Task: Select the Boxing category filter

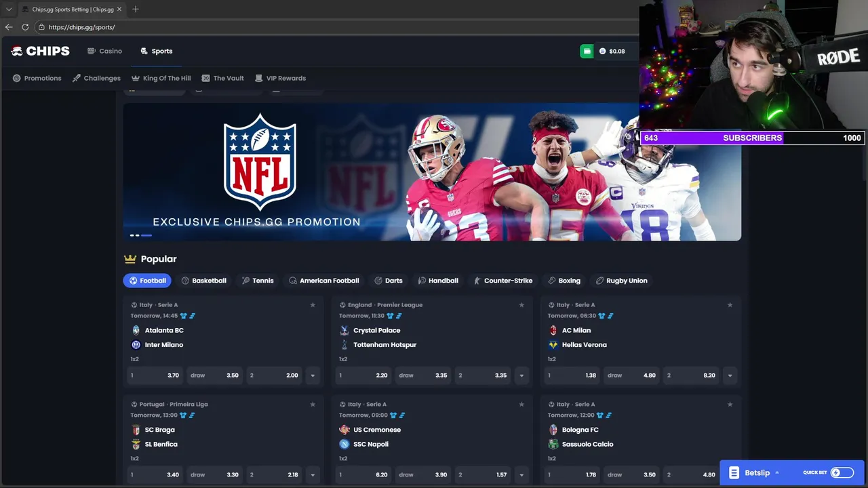Action: (564, 281)
